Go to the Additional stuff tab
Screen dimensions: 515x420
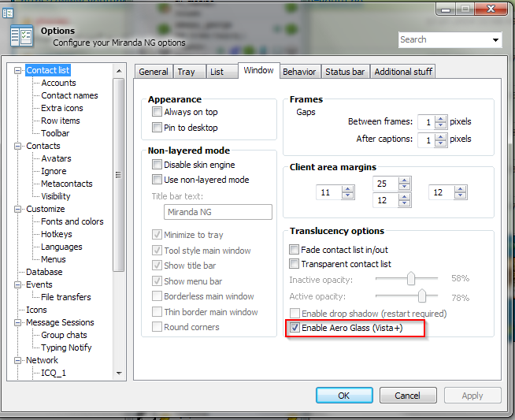tap(403, 72)
